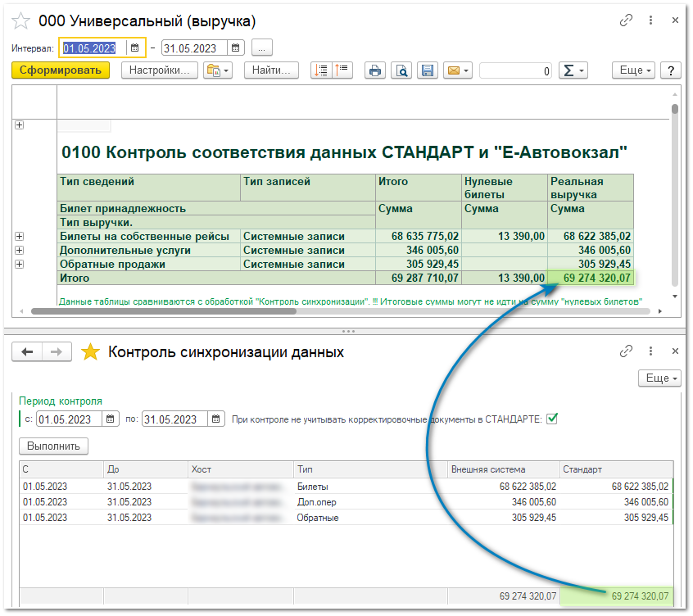Open the print report icon
The image size is (693, 616).
click(x=375, y=70)
